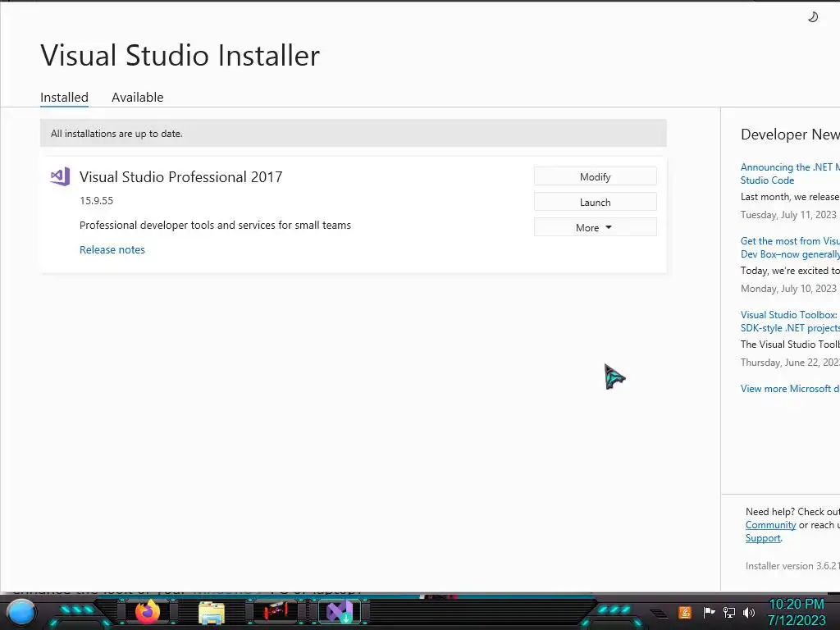Click the Modify button

click(596, 177)
